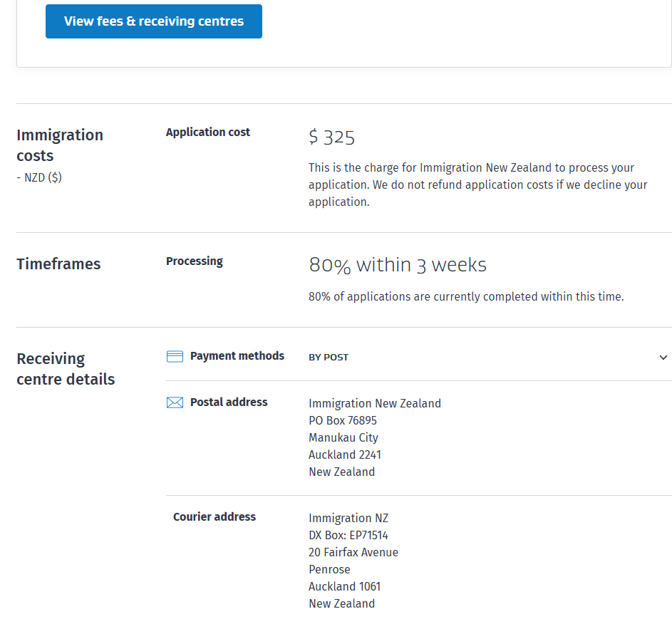Viewport: 672px width, 629px height.
Task: Expand the Payment methods chevron arrow
Action: pyautogui.click(x=663, y=357)
